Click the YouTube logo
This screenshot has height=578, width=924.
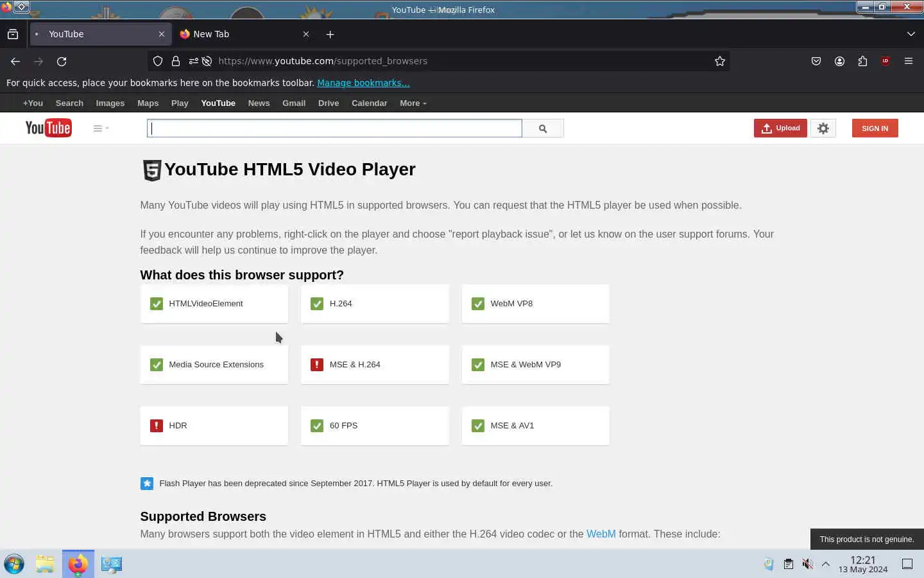tap(48, 128)
